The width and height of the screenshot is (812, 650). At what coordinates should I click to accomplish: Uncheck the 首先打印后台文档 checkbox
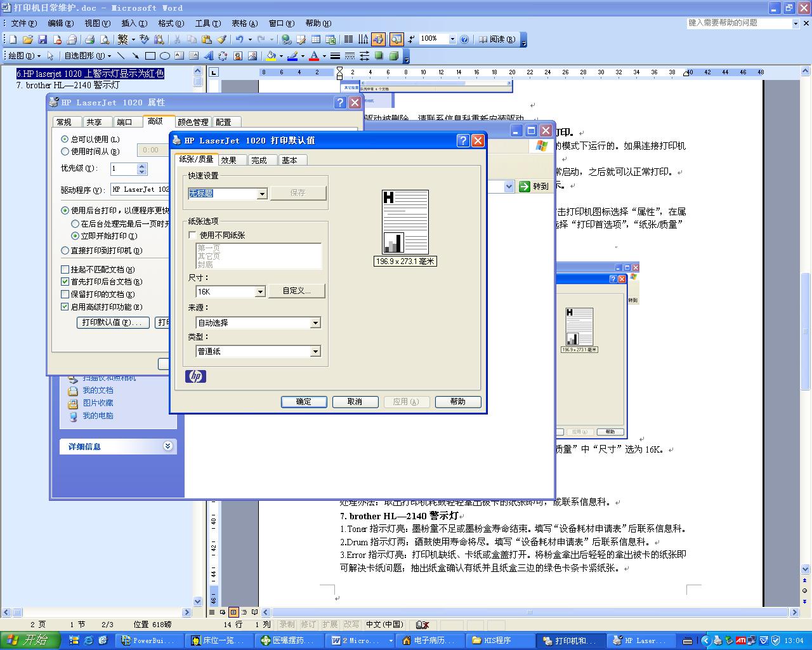pos(65,282)
